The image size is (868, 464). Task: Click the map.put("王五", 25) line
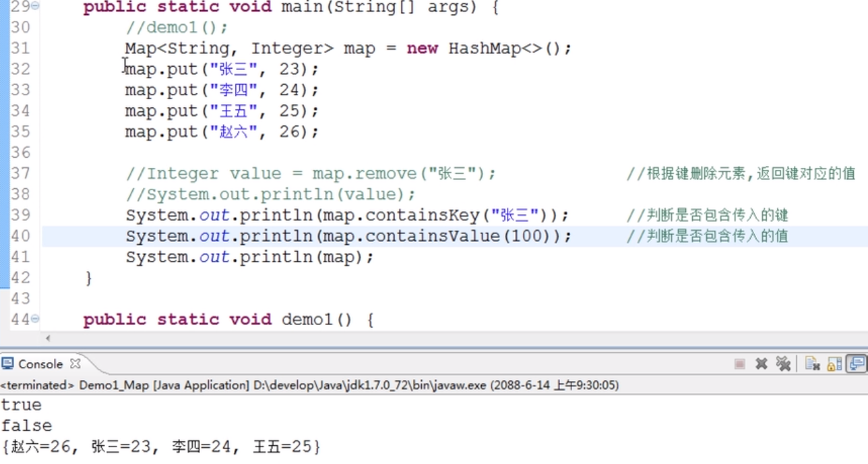(x=222, y=111)
